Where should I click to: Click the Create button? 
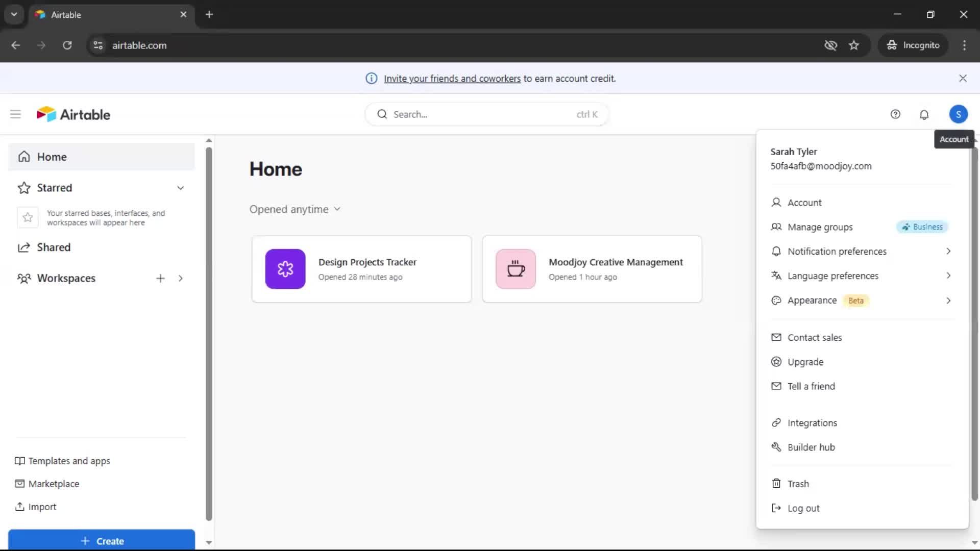102,540
